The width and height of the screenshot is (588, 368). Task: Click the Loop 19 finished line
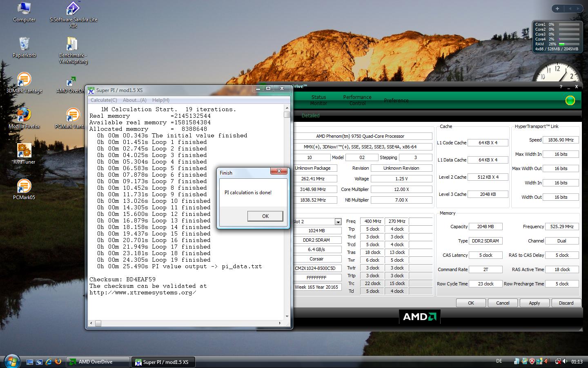tap(154, 260)
